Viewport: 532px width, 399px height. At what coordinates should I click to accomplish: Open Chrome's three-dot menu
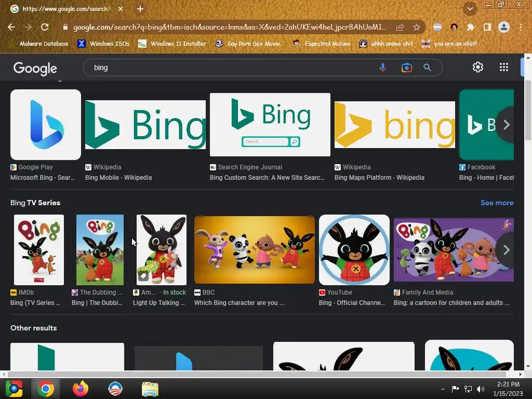[521, 27]
